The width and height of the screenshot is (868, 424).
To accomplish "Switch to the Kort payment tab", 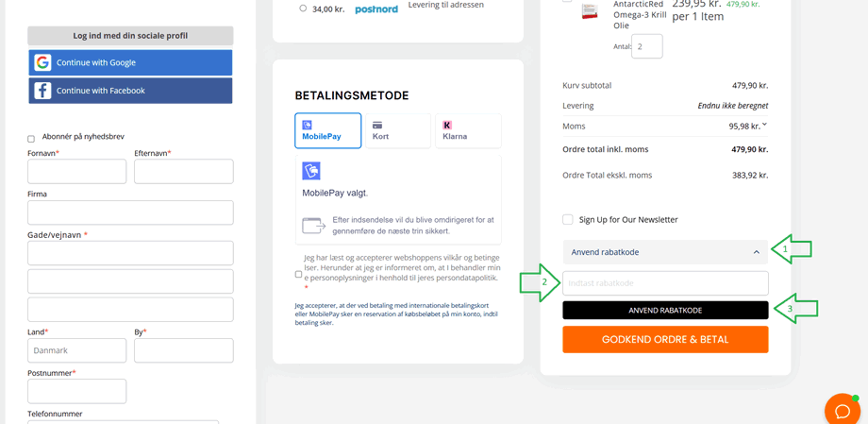I will coord(397,131).
